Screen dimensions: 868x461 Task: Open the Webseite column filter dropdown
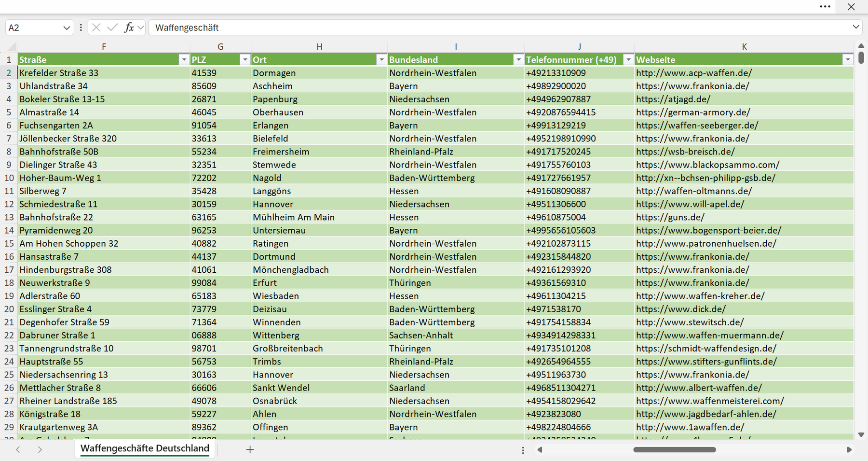tap(847, 59)
